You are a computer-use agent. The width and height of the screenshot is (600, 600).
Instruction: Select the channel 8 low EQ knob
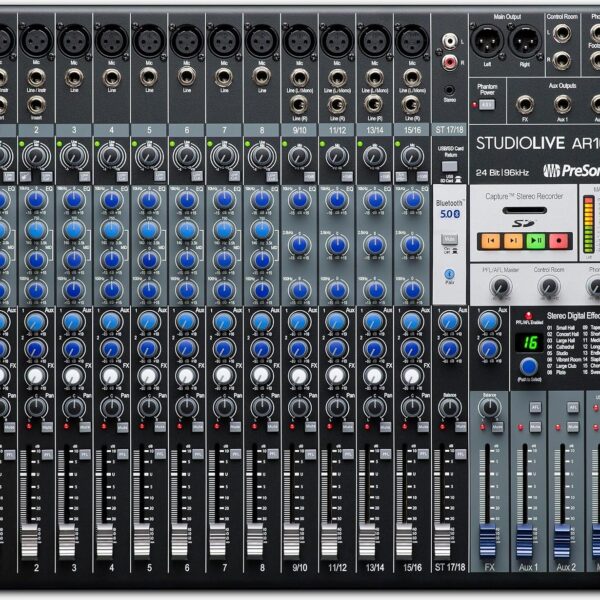(262, 290)
